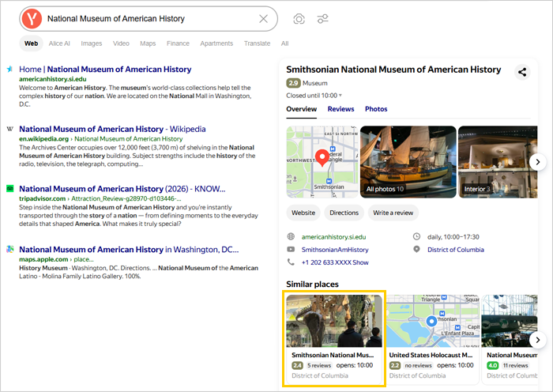Click the Yandex logo in search bar
Screen dimensions: 553x392
point(32,19)
